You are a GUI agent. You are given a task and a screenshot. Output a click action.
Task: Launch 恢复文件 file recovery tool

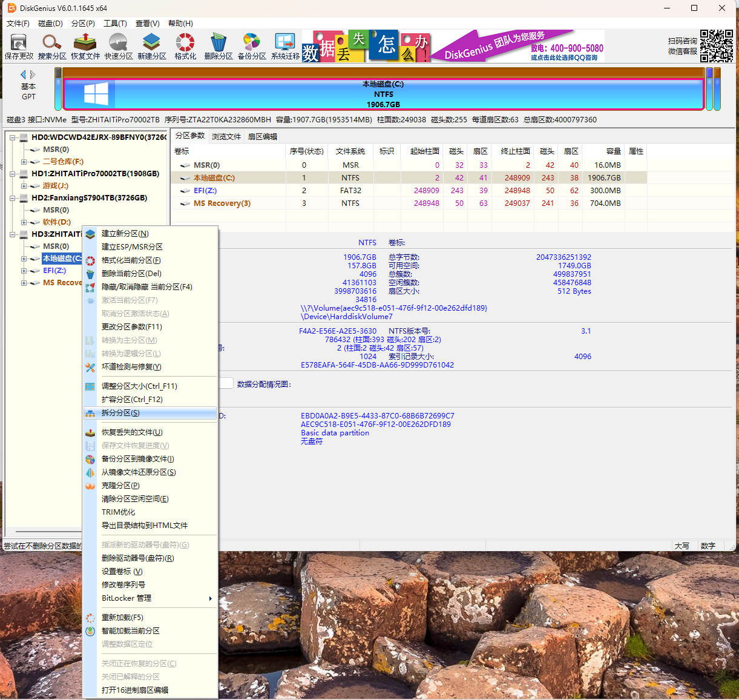pyautogui.click(x=85, y=47)
